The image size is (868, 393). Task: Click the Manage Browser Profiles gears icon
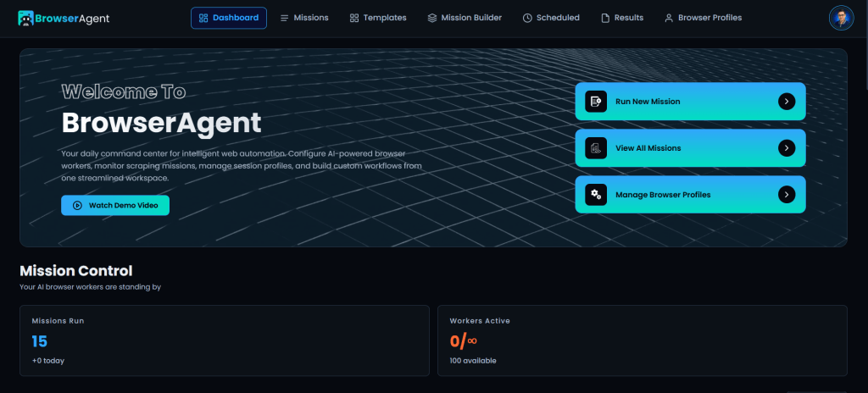[596, 194]
